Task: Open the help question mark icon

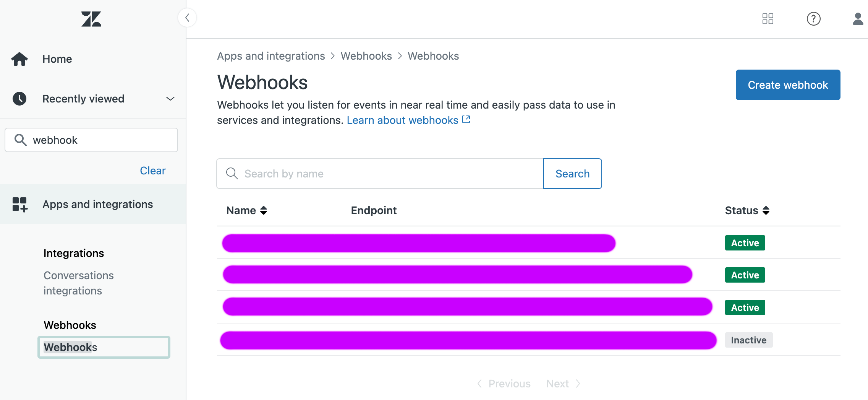Action: [813, 19]
